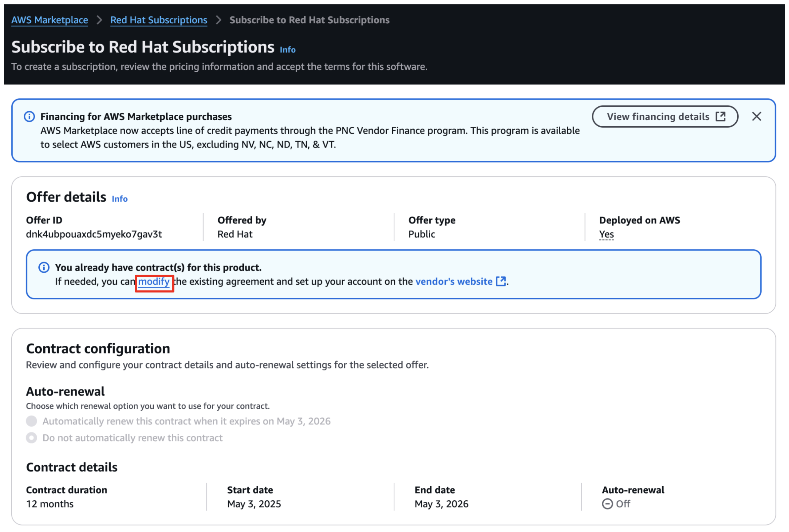Click the 'Red Hat' Offered by value
This screenshot has width=789, height=532.
[235, 234]
